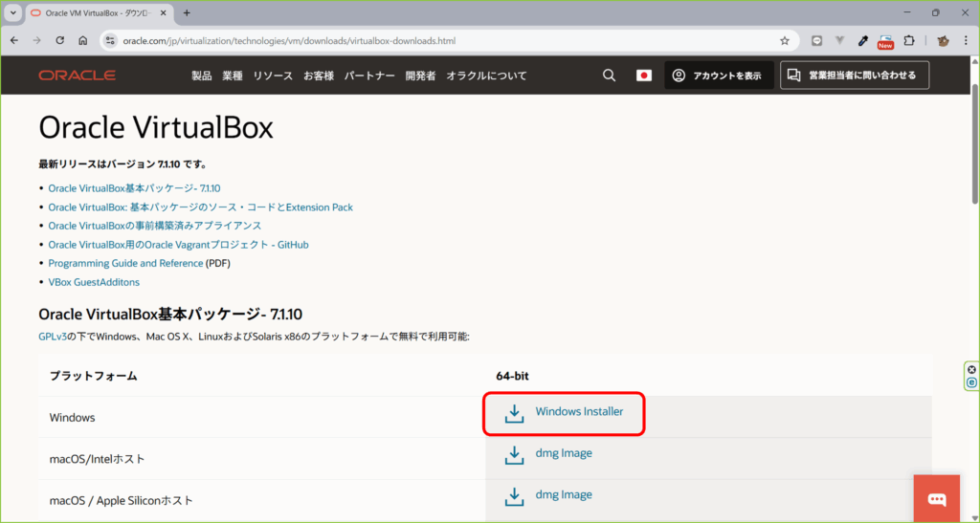Open the 事前構築済みアプライアンス link
980x523 pixels.
pos(155,226)
